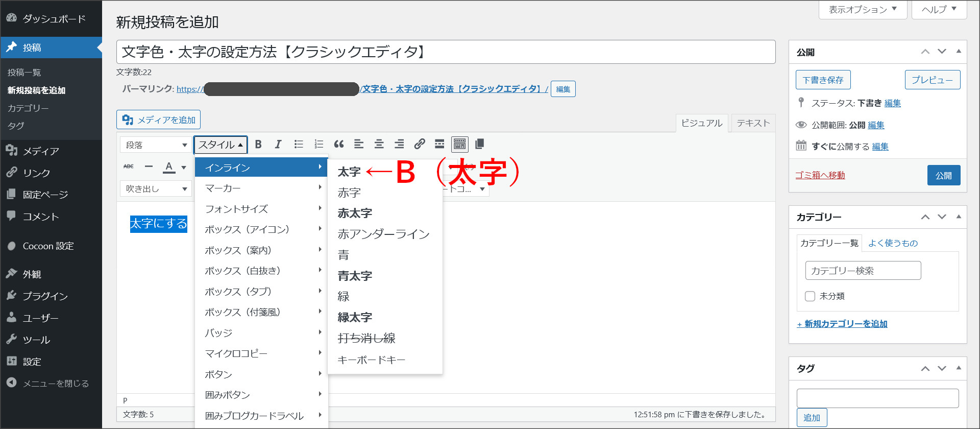Image resolution: width=980 pixels, height=429 pixels.
Task: Switch to よく使うもの category tab
Action: [x=893, y=243]
